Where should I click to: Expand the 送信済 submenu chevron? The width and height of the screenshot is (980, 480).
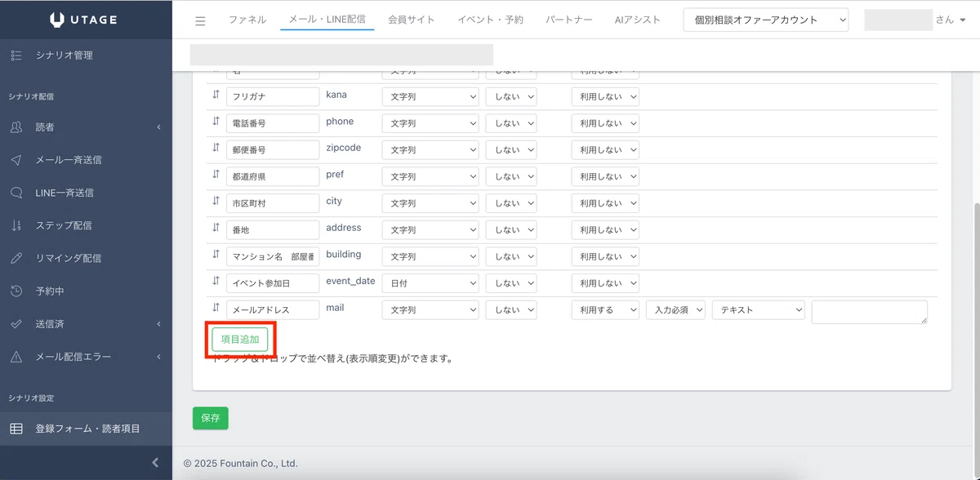158,324
